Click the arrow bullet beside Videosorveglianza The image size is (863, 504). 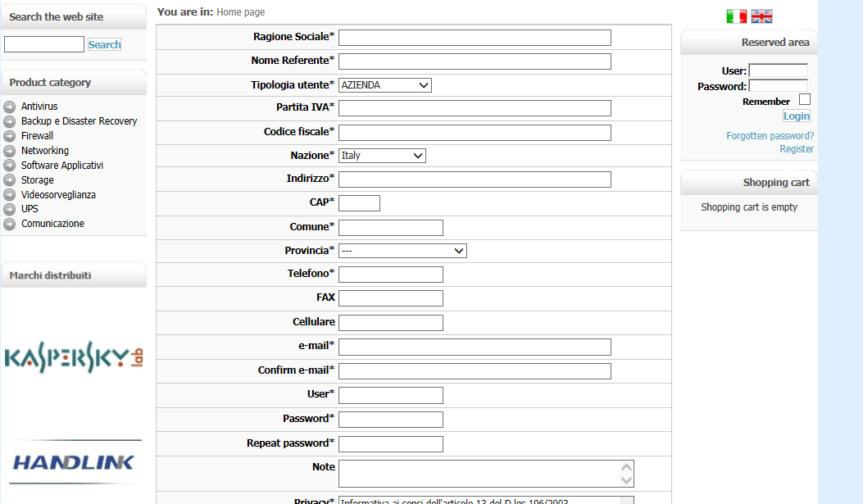pos(9,195)
